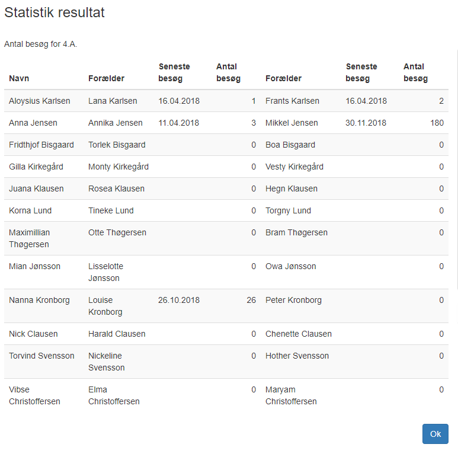Select parent Monty Kirkegård
Image resolution: width=458 pixels, height=476 pixels.
click(x=118, y=167)
